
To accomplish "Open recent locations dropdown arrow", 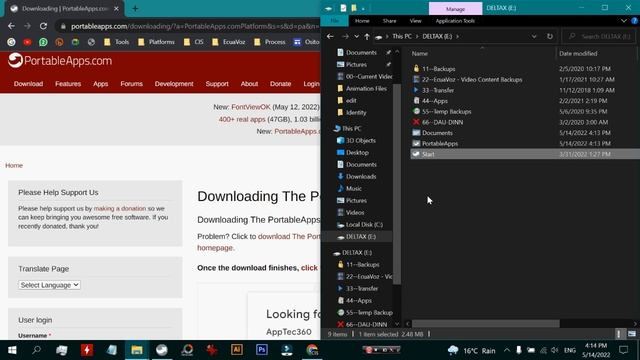I will pyautogui.click(x=356, y=36).
